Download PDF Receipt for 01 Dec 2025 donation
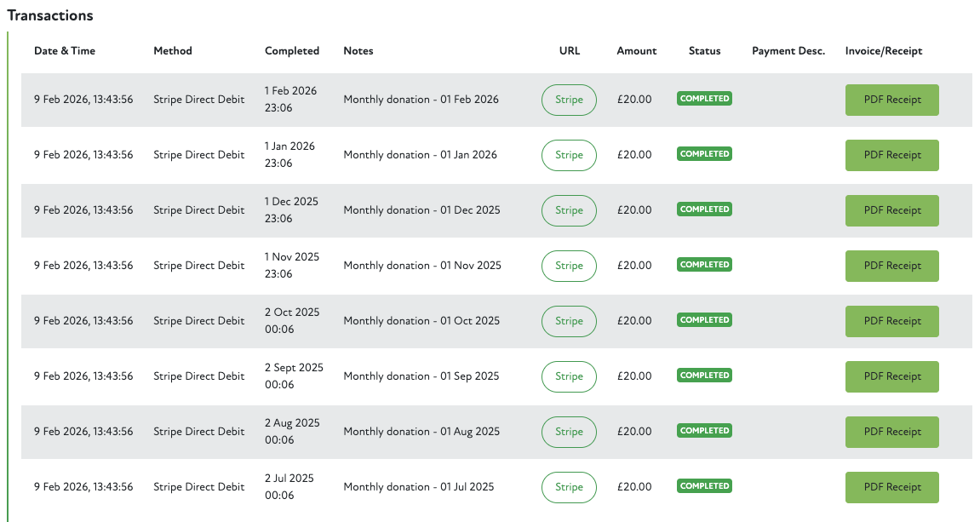The image size is (980, 522). 891,210
